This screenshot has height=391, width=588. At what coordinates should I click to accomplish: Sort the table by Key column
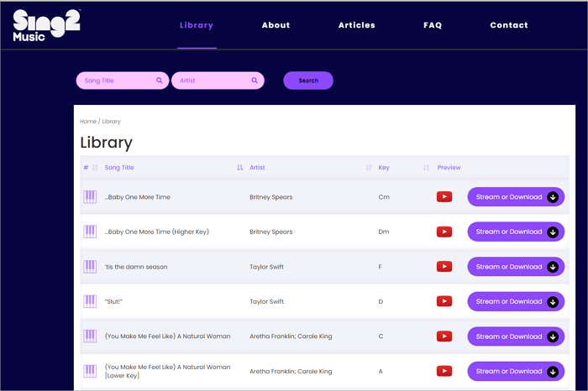pos(384,168)
